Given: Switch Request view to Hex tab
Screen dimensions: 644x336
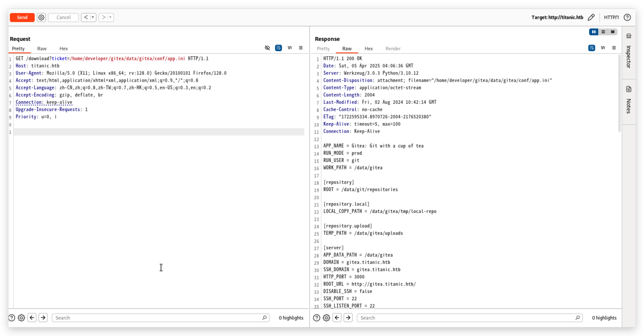Looking at the screenshot, I should pos(63,48).
